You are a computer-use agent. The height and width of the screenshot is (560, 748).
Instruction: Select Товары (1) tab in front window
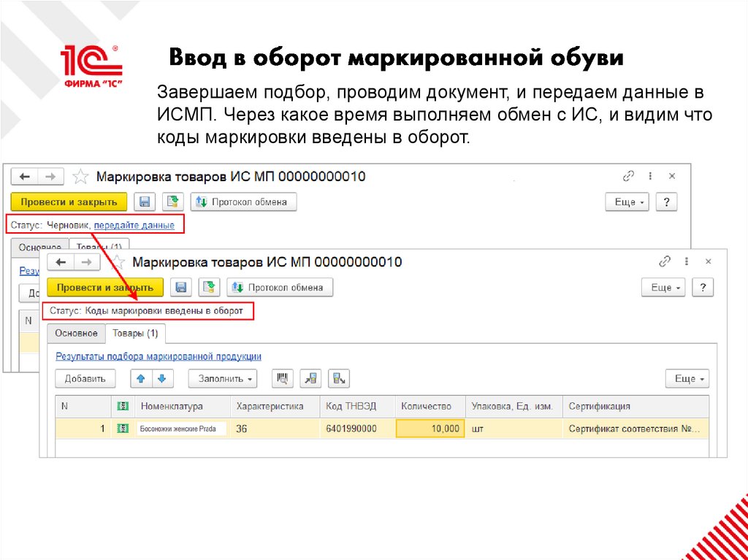(135, 333)
